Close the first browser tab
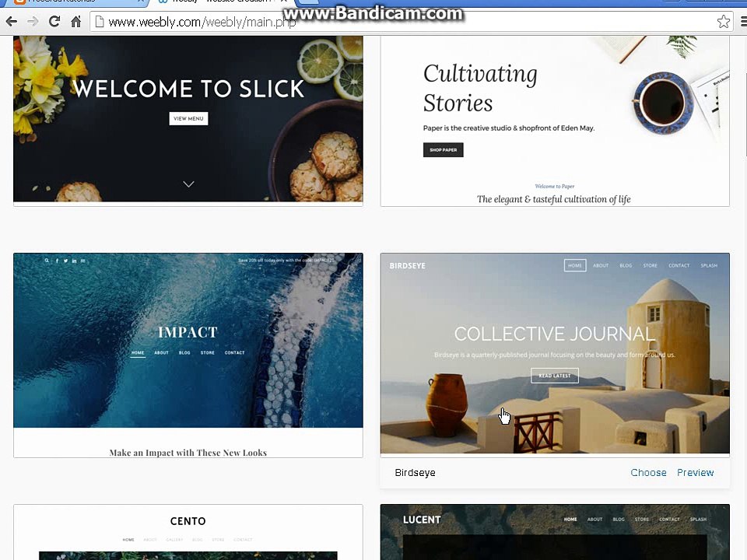747x560 pixels. (x=141, y=2)
